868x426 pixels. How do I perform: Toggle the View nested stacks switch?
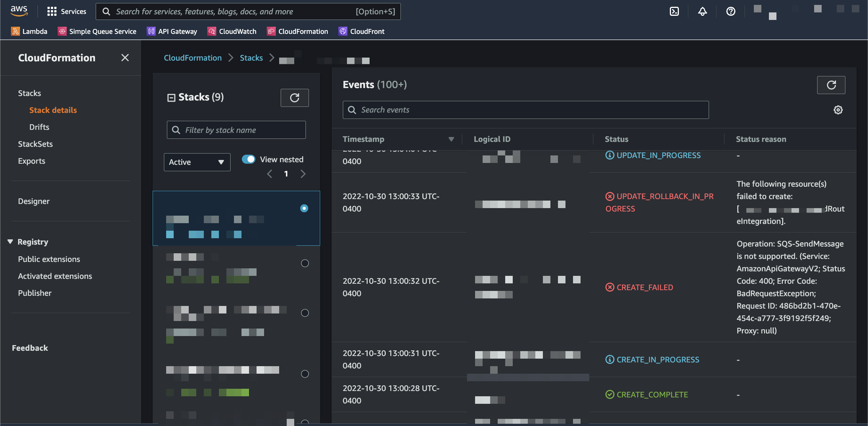pos(248,159)
